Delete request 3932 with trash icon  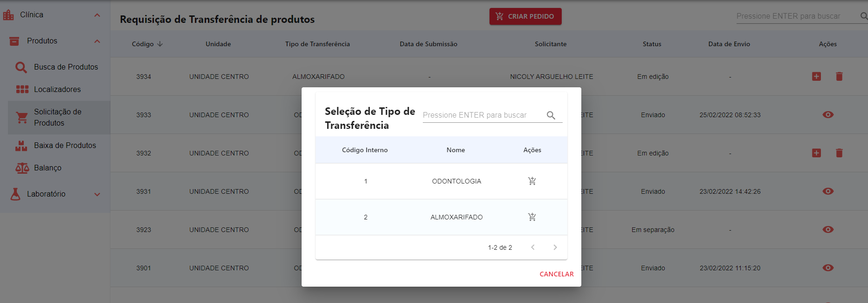point(839,153)
